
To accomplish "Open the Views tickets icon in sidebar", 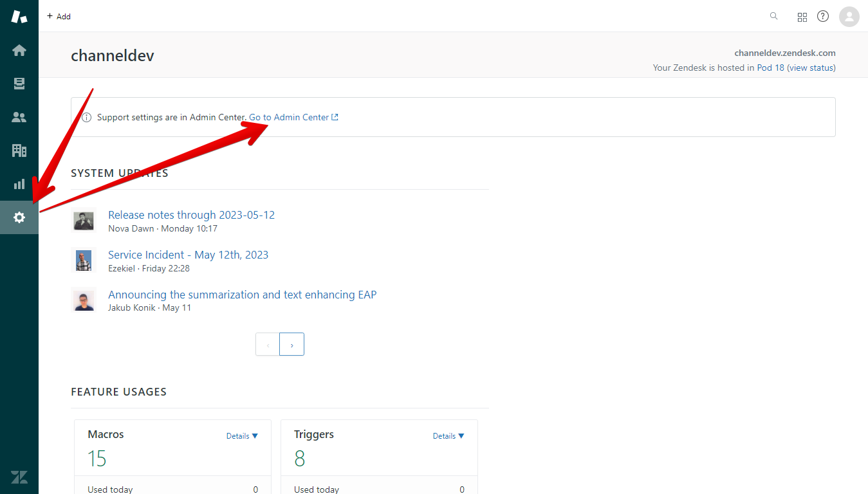I will (19, 84).
